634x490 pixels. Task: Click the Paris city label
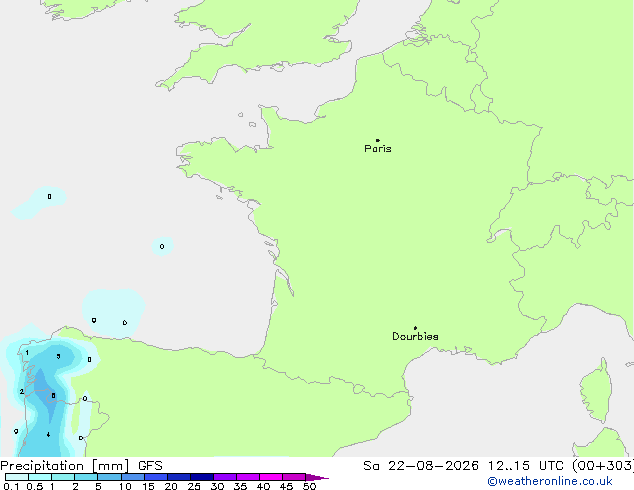(378, 149)
